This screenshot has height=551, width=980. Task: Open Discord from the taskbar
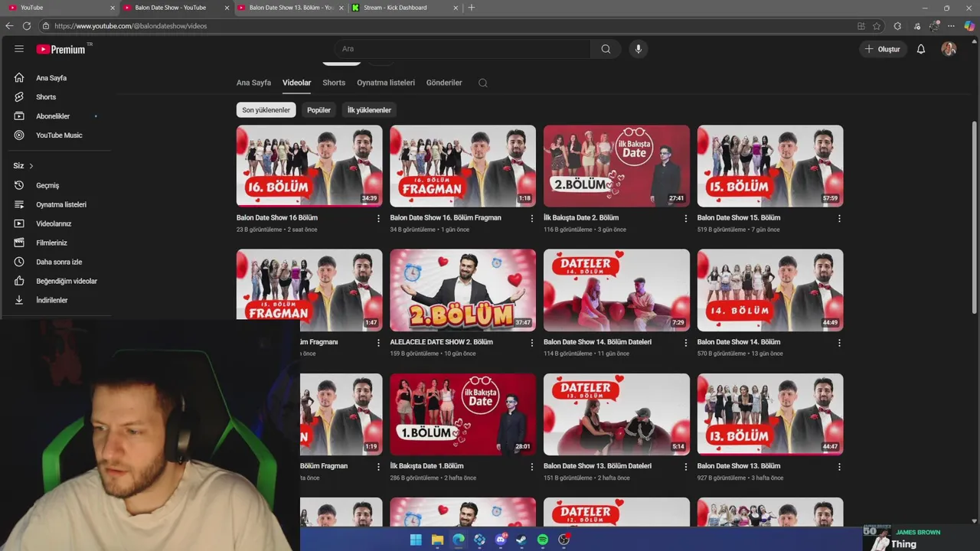[501, 540]
